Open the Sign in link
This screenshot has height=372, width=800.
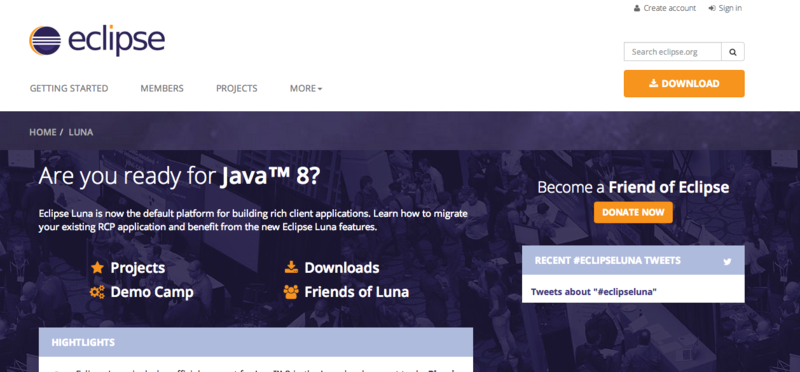tap(730, 8)
